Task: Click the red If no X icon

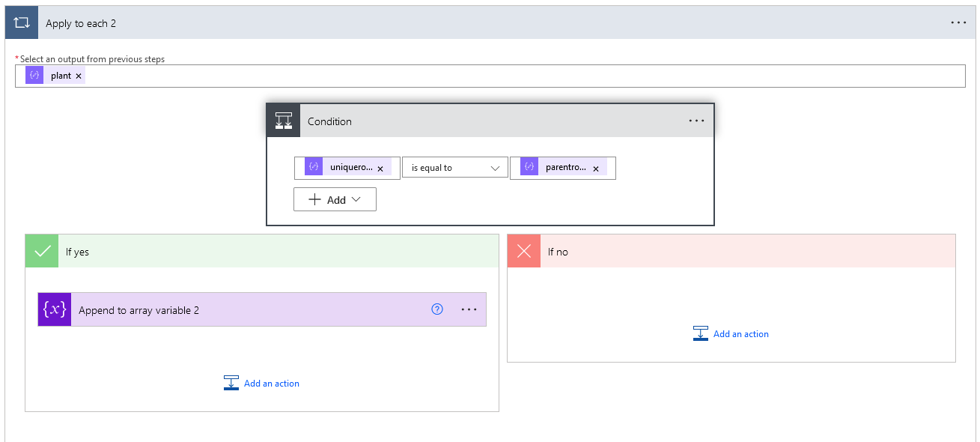Action: pos(524,252)
